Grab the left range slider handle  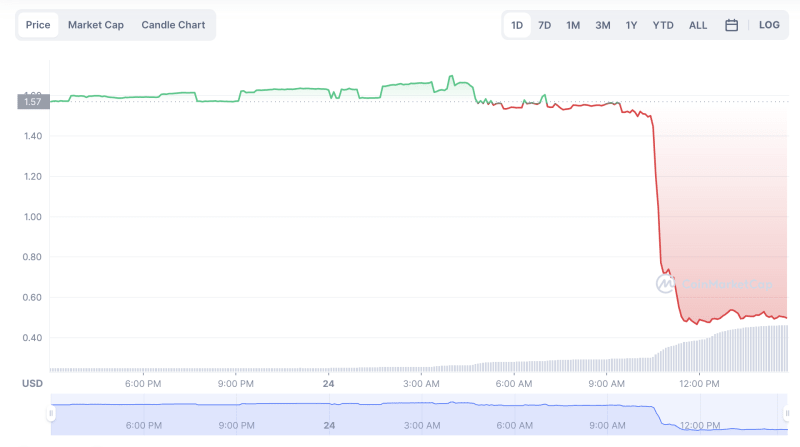pos(51,413)
